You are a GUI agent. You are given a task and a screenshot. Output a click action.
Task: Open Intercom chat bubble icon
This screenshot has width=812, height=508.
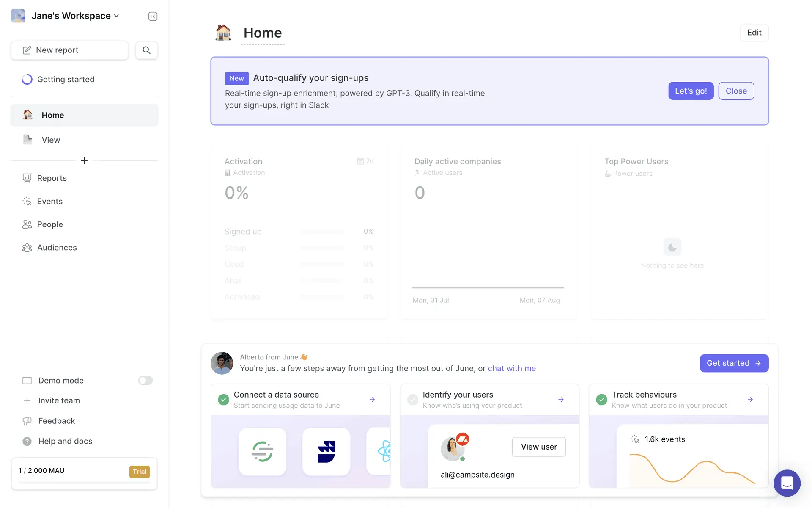point(787,483)
